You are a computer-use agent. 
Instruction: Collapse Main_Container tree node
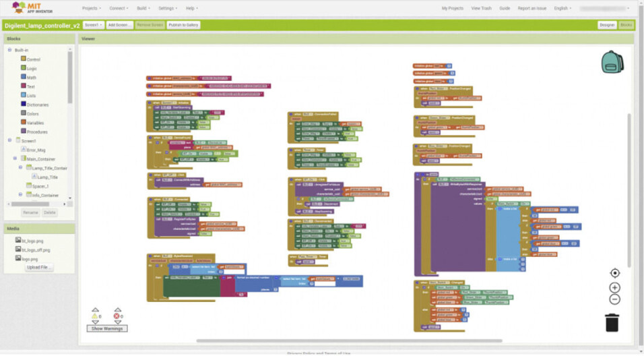15,158
